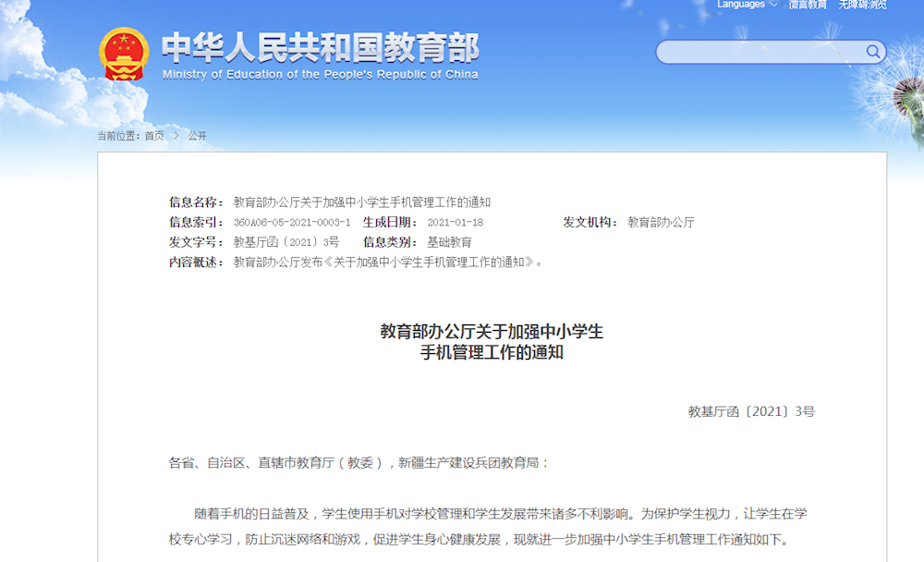924x562 pixels.
Task: Click the index number 360A06-05-2021-0003-1
Action: tap(291, 223)
